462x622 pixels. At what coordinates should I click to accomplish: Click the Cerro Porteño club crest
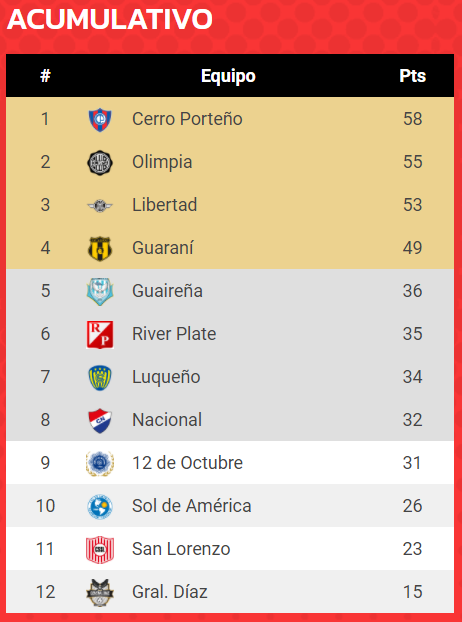100,119
